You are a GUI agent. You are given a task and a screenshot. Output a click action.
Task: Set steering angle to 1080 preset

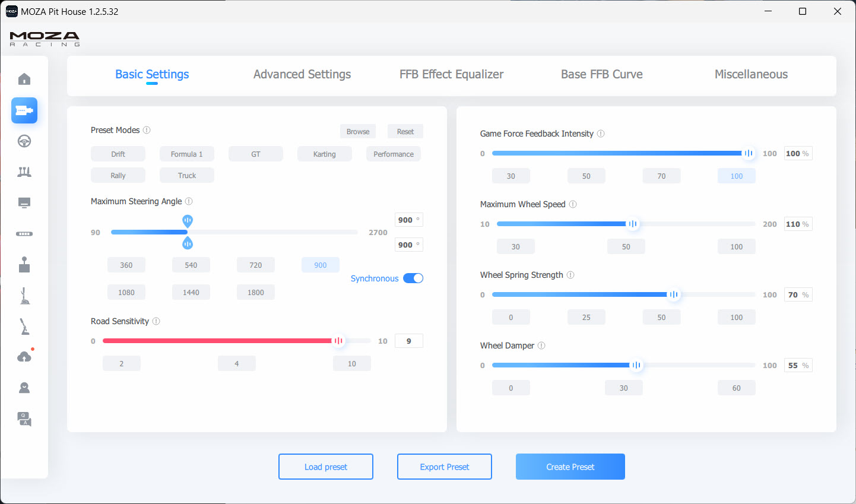pyautogui.click(x=126, y=293)
